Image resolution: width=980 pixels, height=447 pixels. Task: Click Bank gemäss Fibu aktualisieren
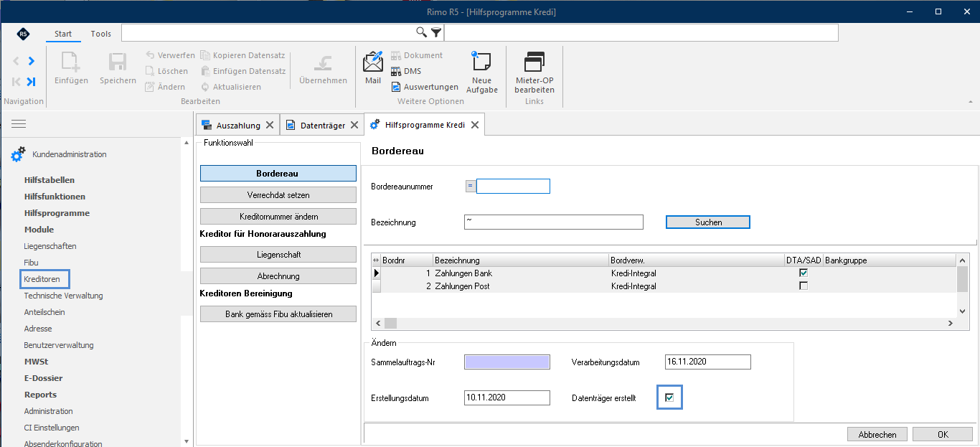[x=278, y=314]
